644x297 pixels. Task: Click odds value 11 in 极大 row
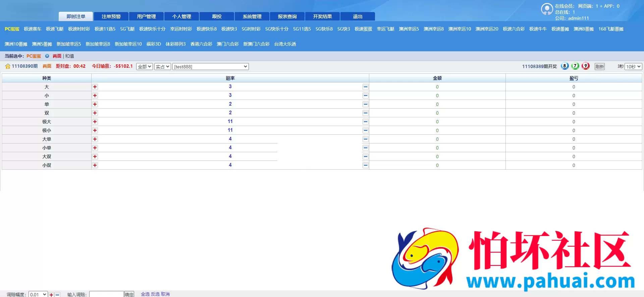pyautogui.click(x=230, y=121)
